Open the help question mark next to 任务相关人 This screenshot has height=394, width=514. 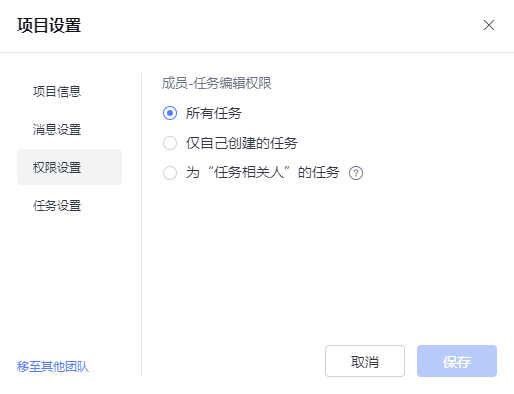tap(356, 173)
